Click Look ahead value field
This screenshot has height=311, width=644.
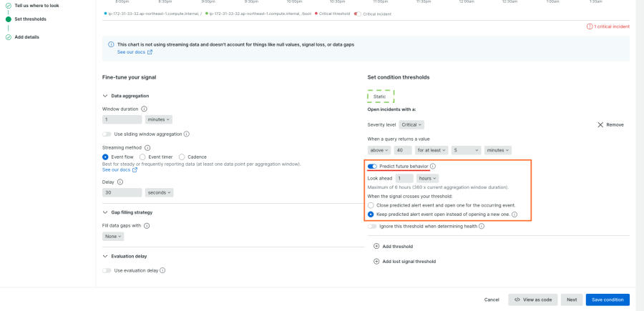coord(404,179)
